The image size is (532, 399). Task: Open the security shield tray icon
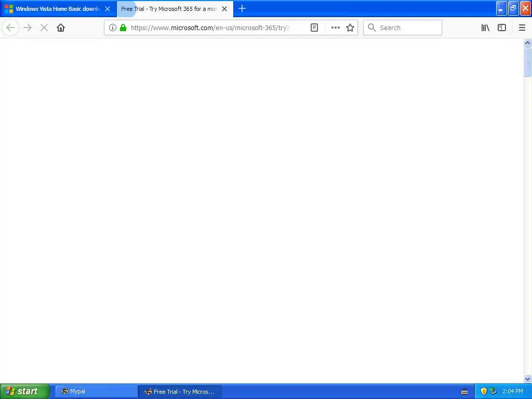click(484, 391)
